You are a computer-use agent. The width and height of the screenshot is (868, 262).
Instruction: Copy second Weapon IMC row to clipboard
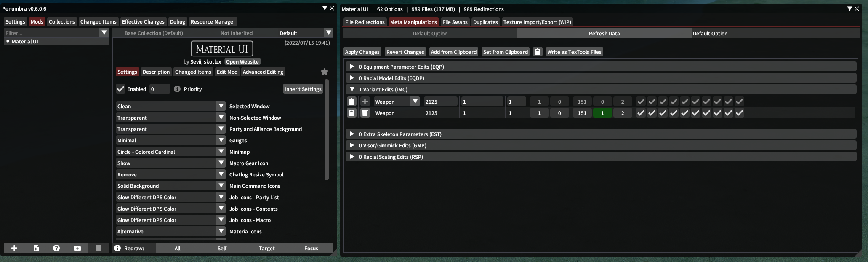click(351, 113)
